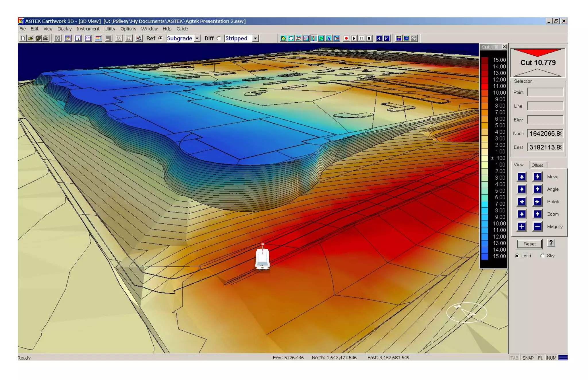This screenshot has height=380, width=588.
Task: Click the Move up arrow button
Action: [521, 177]
